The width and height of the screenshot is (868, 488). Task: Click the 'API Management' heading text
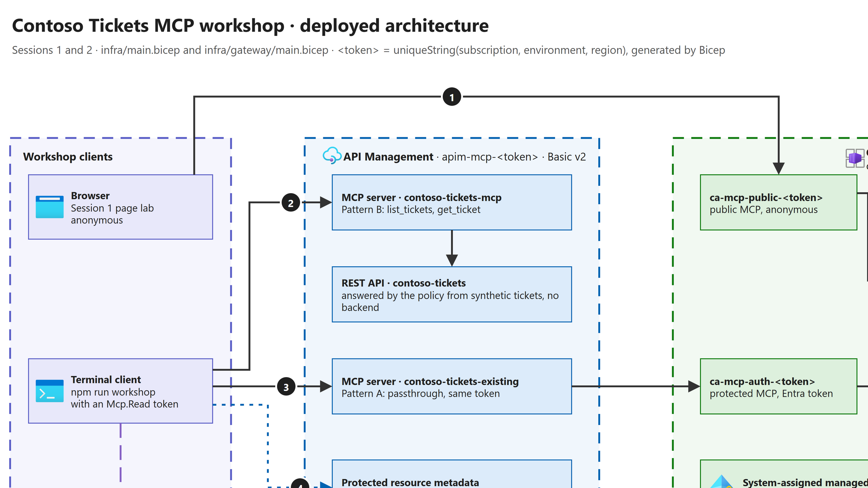388,157
